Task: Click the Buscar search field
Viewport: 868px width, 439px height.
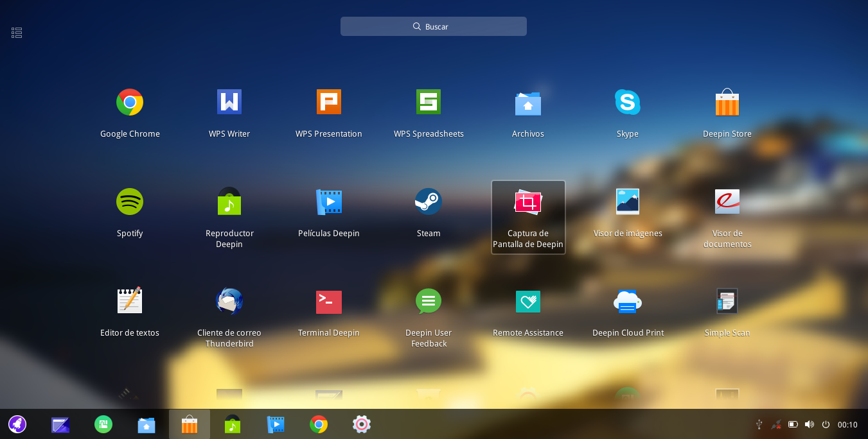Action: 434,26
